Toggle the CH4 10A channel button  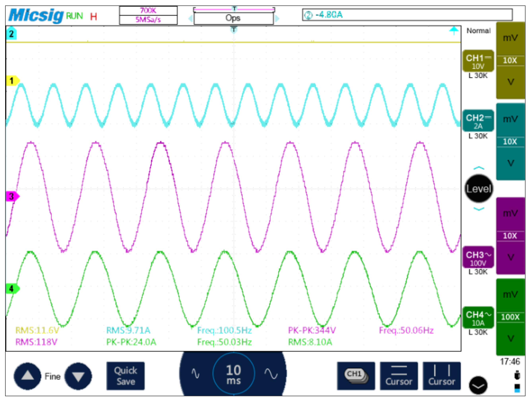click(x=478, y=318)
